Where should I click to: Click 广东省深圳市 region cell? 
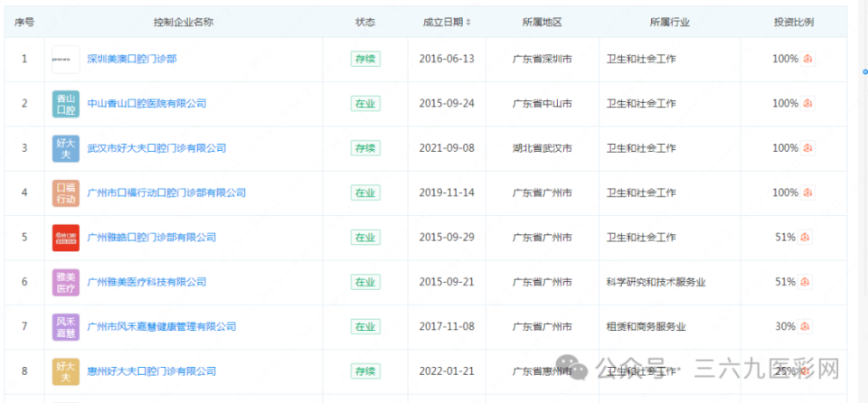click(542, 59)
